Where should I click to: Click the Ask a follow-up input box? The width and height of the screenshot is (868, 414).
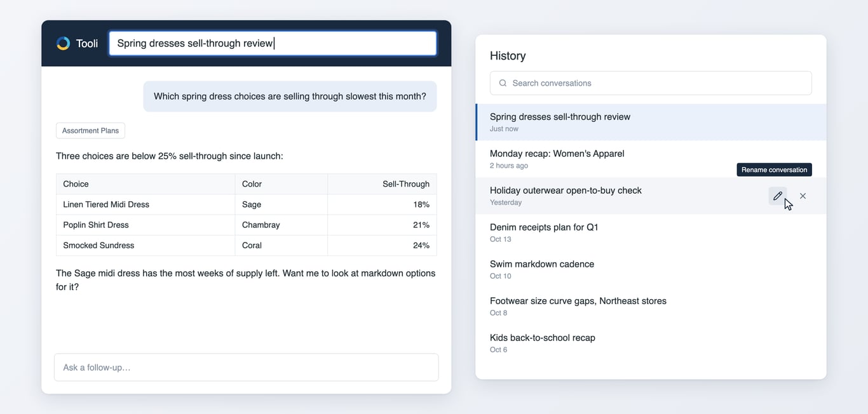tap(246, 367)
